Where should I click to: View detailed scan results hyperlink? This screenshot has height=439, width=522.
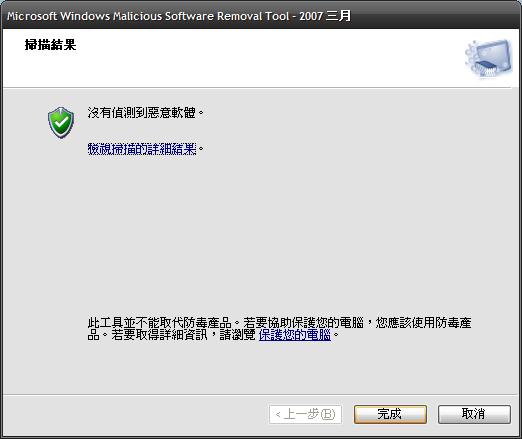click(x=142, y=149)
